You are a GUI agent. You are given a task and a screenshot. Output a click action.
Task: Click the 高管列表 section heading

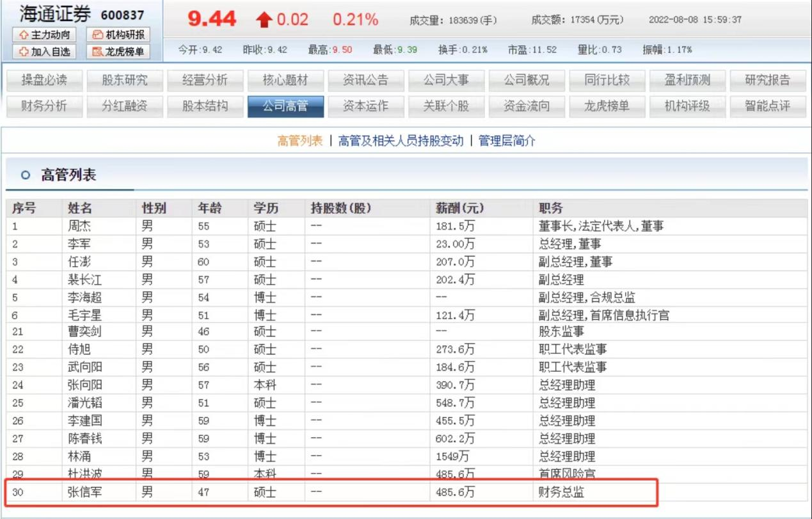pos(68,175)
